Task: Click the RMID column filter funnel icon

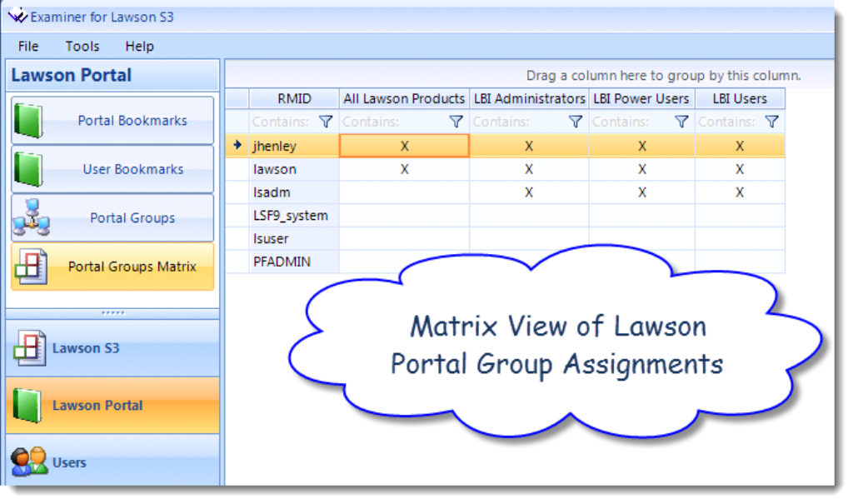Action: pyautogui.click(x=326, y=122)
